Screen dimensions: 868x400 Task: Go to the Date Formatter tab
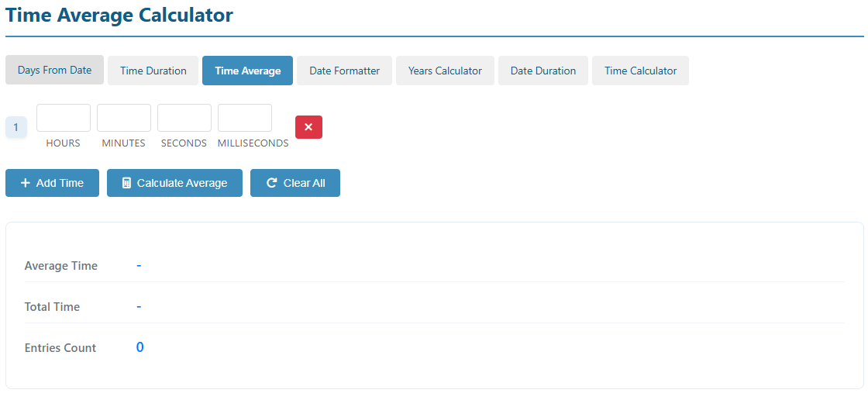[x=344, y=71]
